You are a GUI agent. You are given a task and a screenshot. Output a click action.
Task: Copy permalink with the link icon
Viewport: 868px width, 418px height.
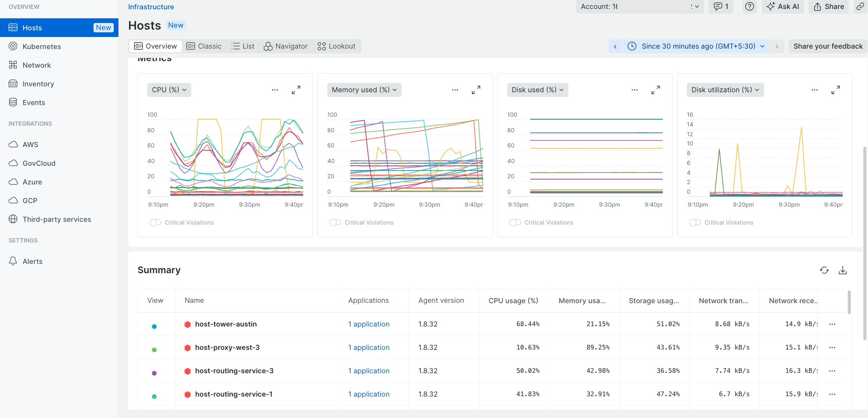click(x=860, y=7)
